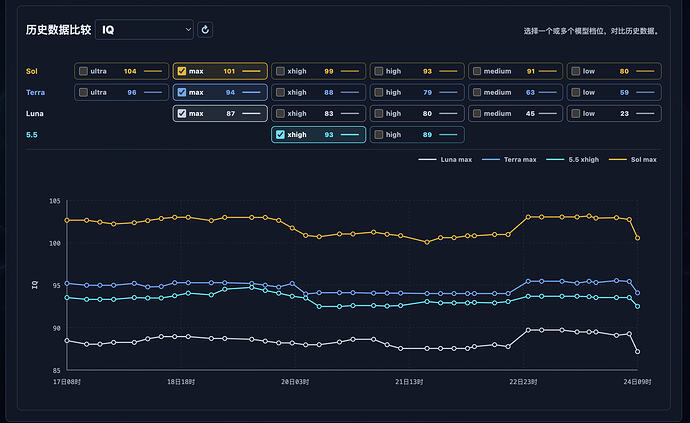
Task: Click the 22日23时 x-axis label
Action: (523, 382)
